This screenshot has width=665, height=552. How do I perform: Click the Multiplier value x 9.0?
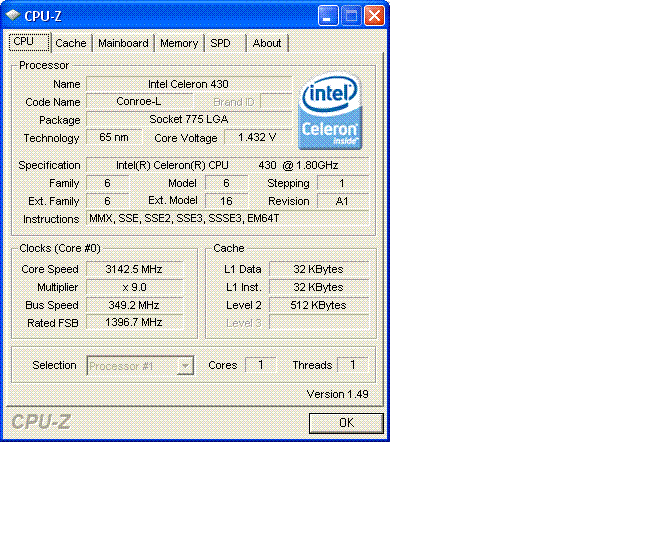point(134,287)
